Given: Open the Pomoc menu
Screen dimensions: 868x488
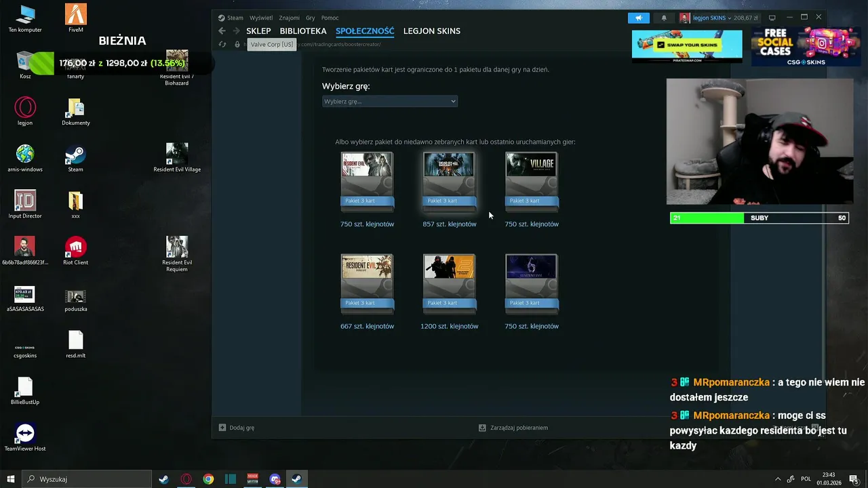Looking at the screenshot, I should pos(330,18).
